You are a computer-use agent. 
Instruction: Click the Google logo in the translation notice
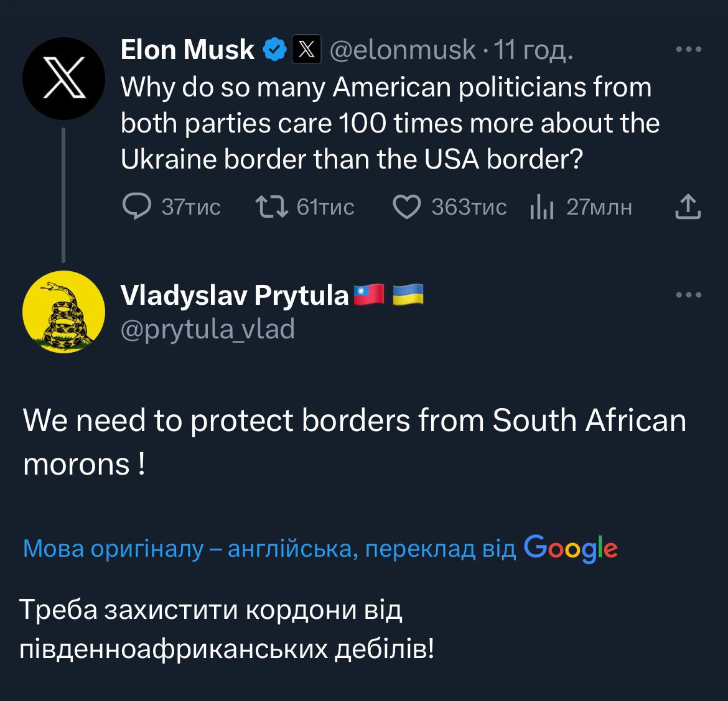point(571,549)
